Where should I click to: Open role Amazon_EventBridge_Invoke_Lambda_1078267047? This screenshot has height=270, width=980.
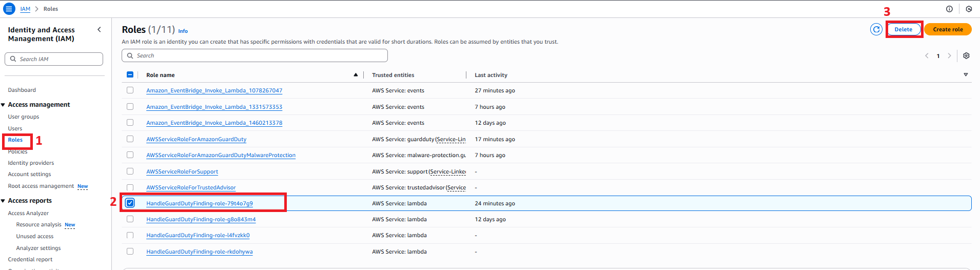coord(214,90)
